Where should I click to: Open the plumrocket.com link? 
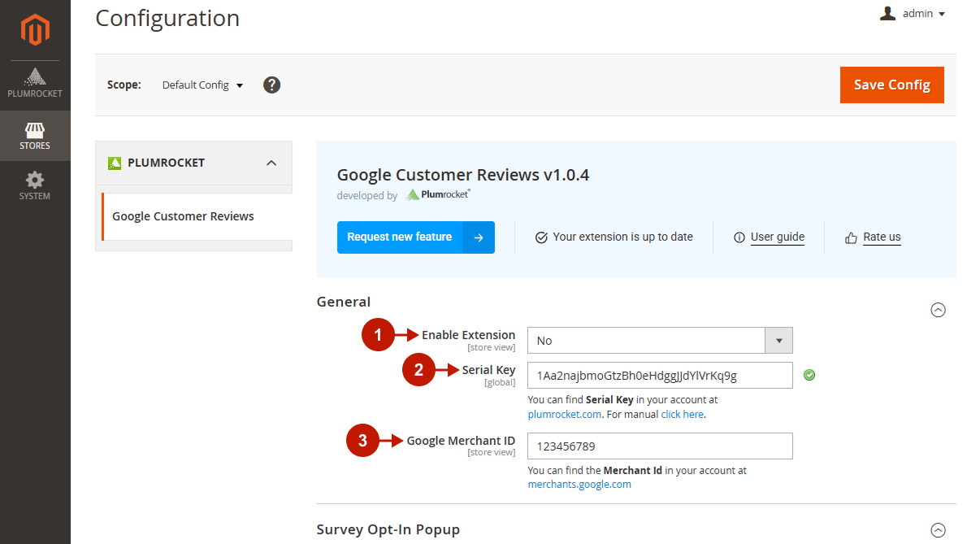[565, 415]
